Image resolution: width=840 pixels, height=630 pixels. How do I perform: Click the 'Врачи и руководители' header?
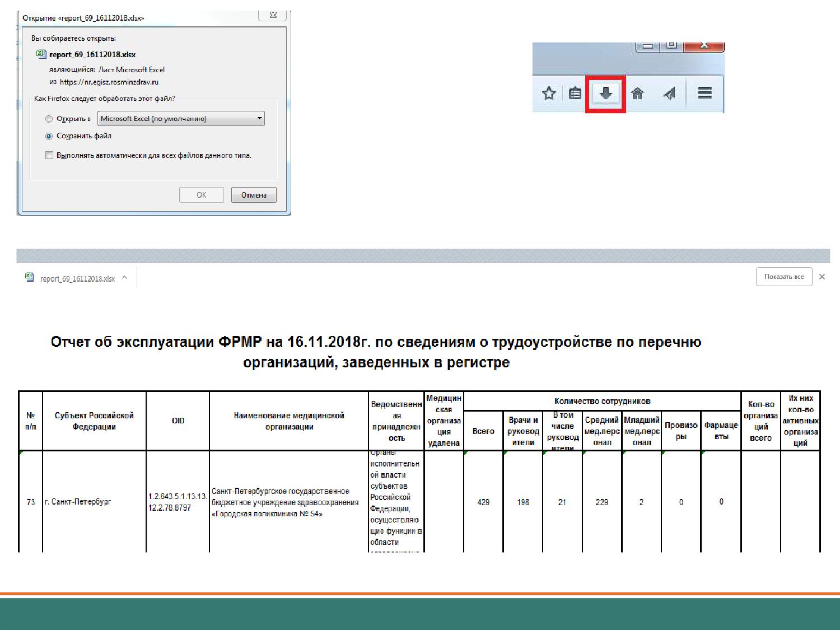[523, 431]
